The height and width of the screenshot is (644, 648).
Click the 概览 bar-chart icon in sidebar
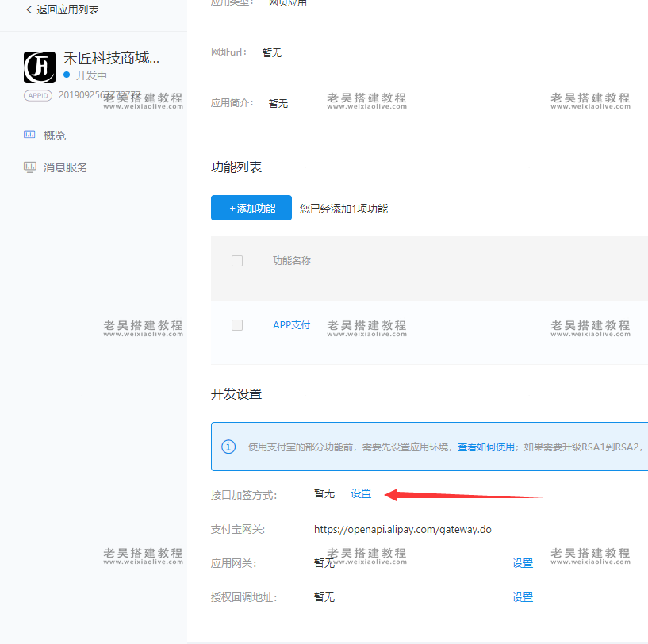28,135
